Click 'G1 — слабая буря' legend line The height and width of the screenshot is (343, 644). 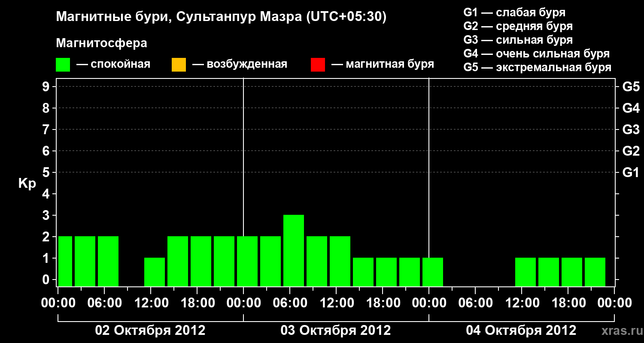[x=514, y=12]
